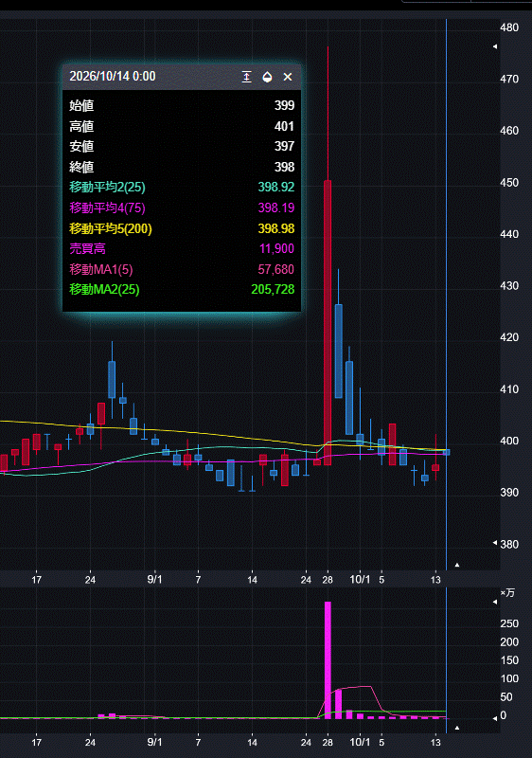Click the 28 date label under candlestick chart
532x758 pixels.
(328, 580)
